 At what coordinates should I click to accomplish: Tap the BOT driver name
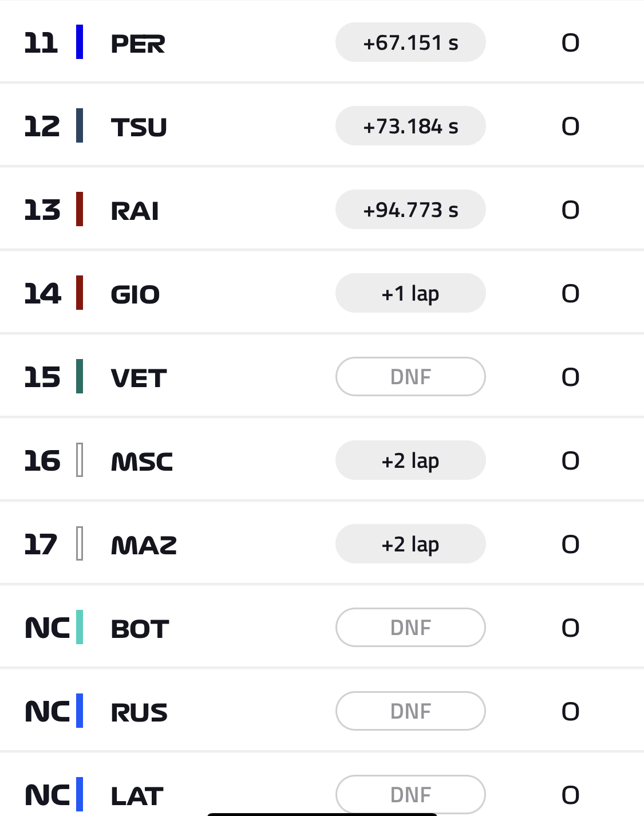(x=140, y=629)
